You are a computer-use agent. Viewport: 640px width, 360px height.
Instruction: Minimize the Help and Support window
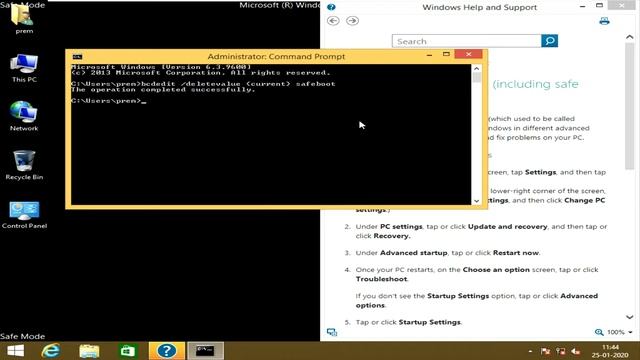[x=582, y=6]
